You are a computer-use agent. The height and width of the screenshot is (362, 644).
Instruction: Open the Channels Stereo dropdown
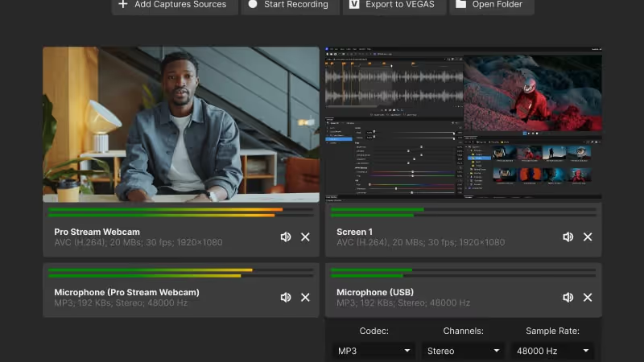(x=464, y=352)
